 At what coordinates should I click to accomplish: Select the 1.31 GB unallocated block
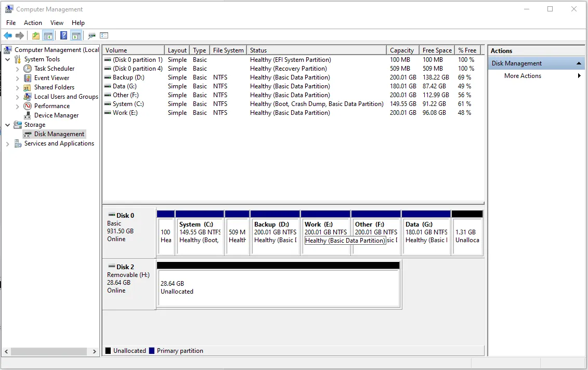[467, 233]
